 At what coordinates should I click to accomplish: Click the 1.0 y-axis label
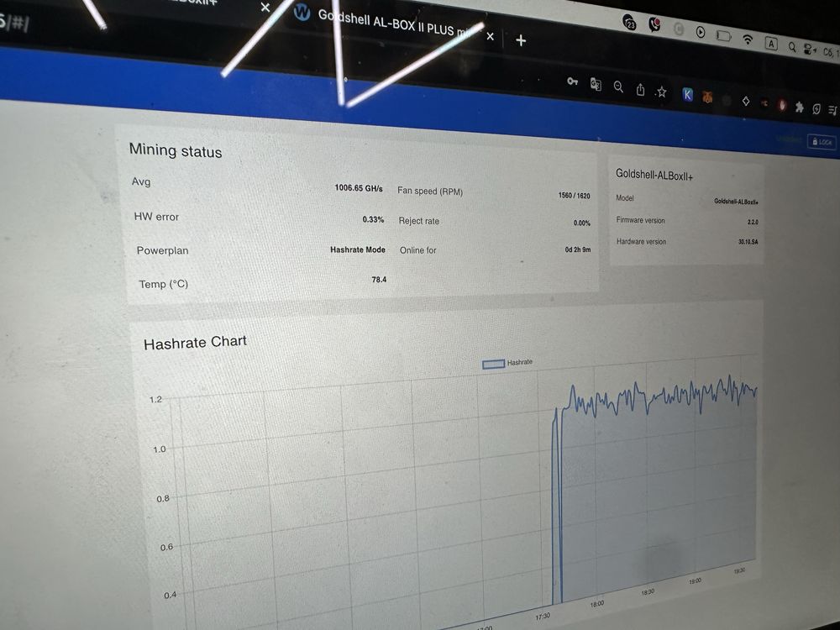(159, 449)
